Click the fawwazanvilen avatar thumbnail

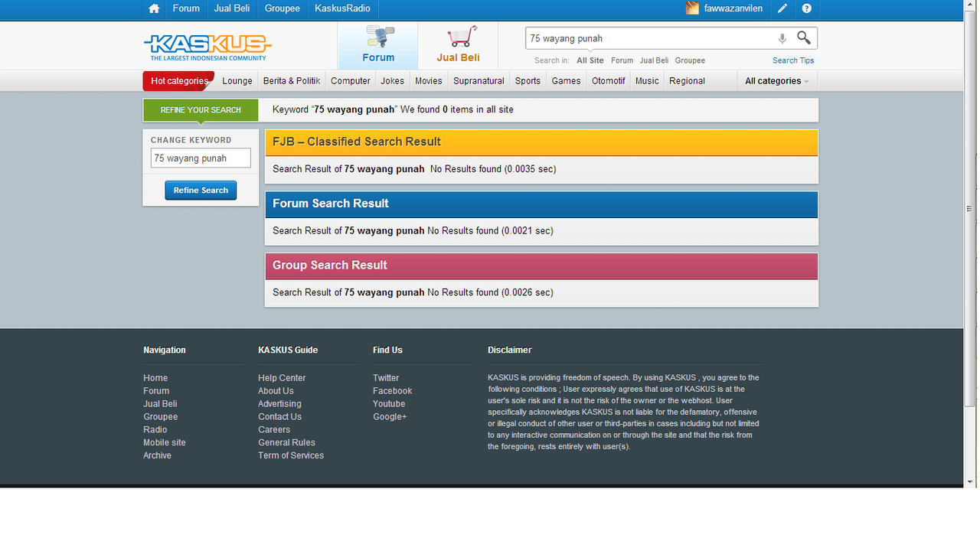click(x=692, y=8)
